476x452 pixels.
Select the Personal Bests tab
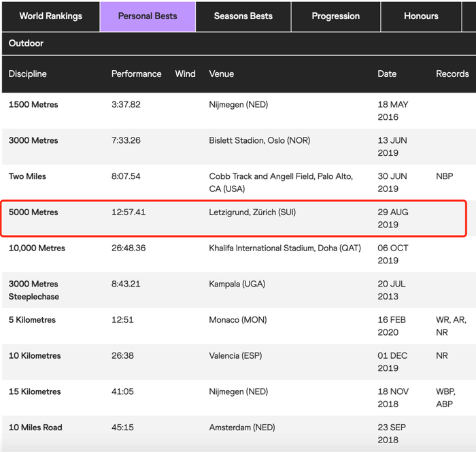click(x=148, y=16)
